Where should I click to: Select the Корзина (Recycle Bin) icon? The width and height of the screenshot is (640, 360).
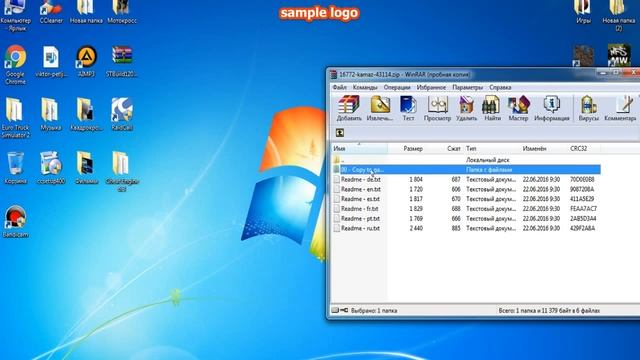(x=16, y=168)
